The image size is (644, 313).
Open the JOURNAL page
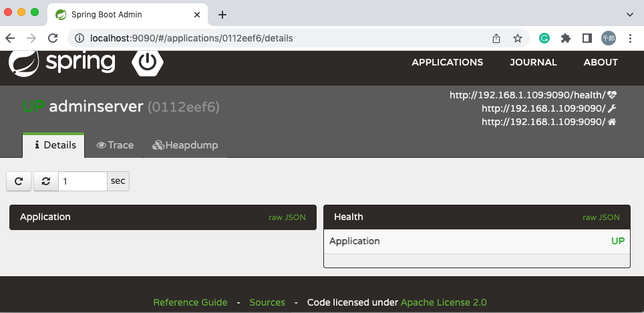tap(533, 62)
